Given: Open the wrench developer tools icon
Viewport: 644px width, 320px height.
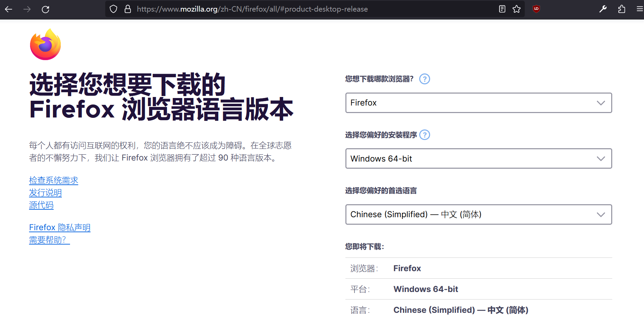Looking at the screenshot, I should [x=603, y=9].
